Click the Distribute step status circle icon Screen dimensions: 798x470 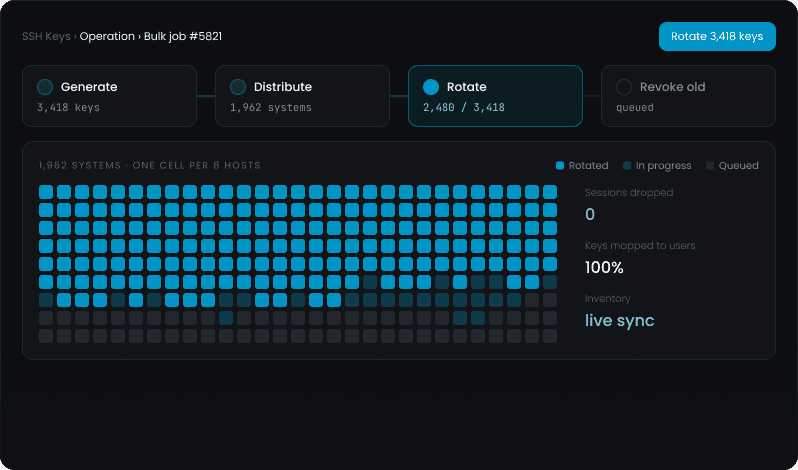(x=238, y=87)
